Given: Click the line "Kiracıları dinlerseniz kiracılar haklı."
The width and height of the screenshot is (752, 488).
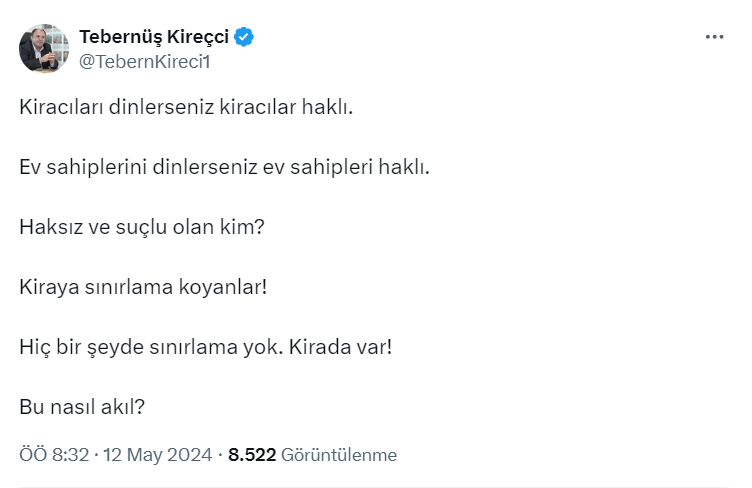Looking at the screenshot, I should pos(186,107).
